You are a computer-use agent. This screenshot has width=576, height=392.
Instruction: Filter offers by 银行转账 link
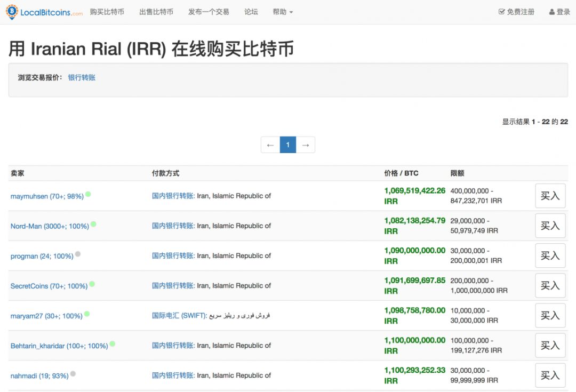point(82,77)
